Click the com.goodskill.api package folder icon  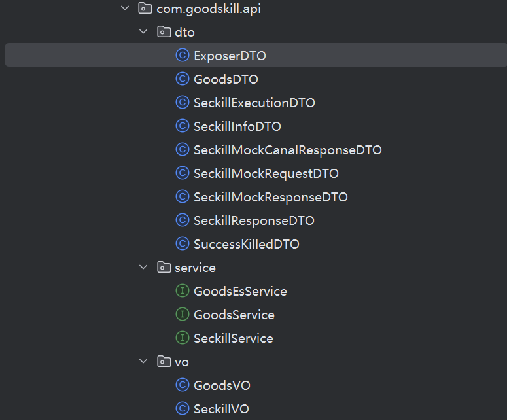click(x=145, y=9)
